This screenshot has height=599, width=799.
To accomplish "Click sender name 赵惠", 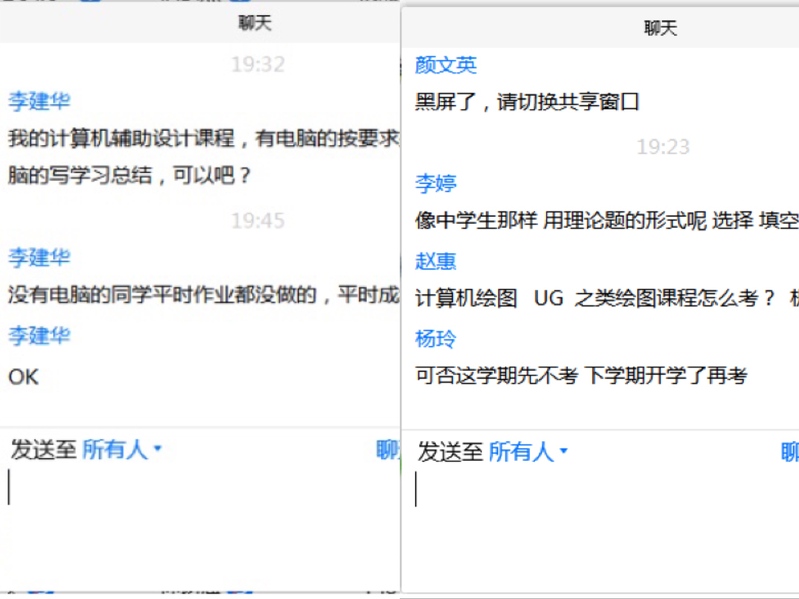I will [x=436, y=261].
